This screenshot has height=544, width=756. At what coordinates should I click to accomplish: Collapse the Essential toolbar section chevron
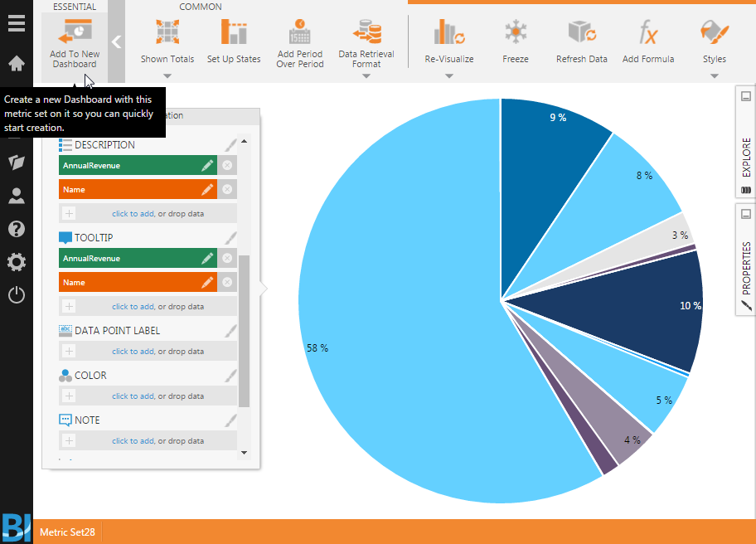[x=117, y=41]
